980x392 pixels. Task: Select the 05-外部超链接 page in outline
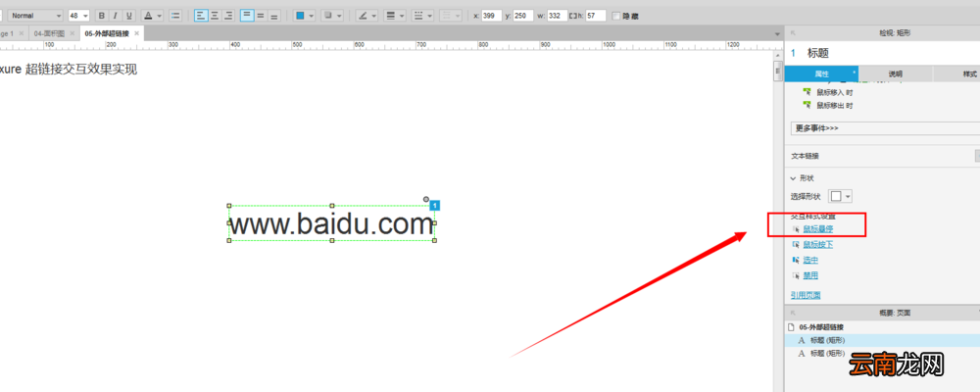821,327
